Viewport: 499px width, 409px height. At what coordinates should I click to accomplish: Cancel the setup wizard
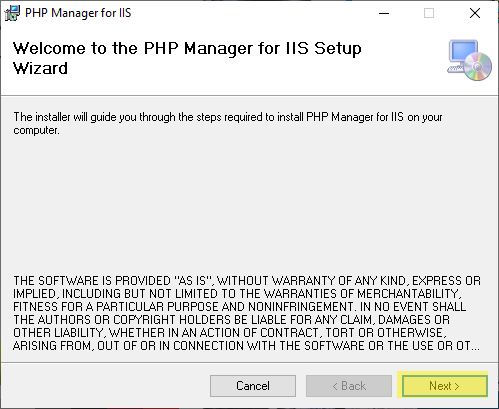(x=253, y=386)
